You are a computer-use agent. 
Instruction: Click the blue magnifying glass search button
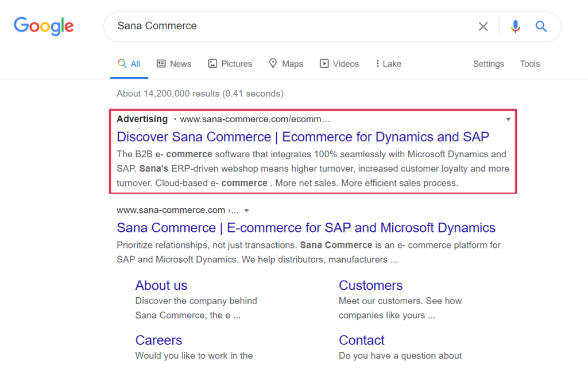541,26
